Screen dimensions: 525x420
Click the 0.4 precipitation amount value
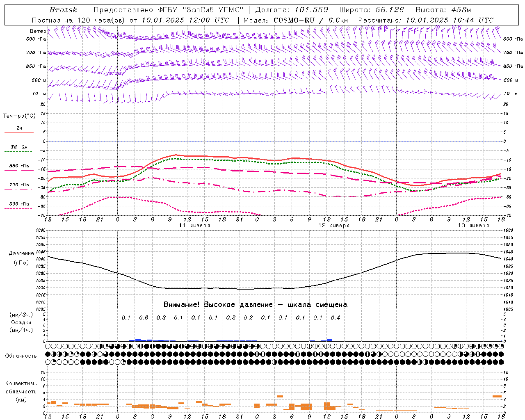click(x=336, y=317)
